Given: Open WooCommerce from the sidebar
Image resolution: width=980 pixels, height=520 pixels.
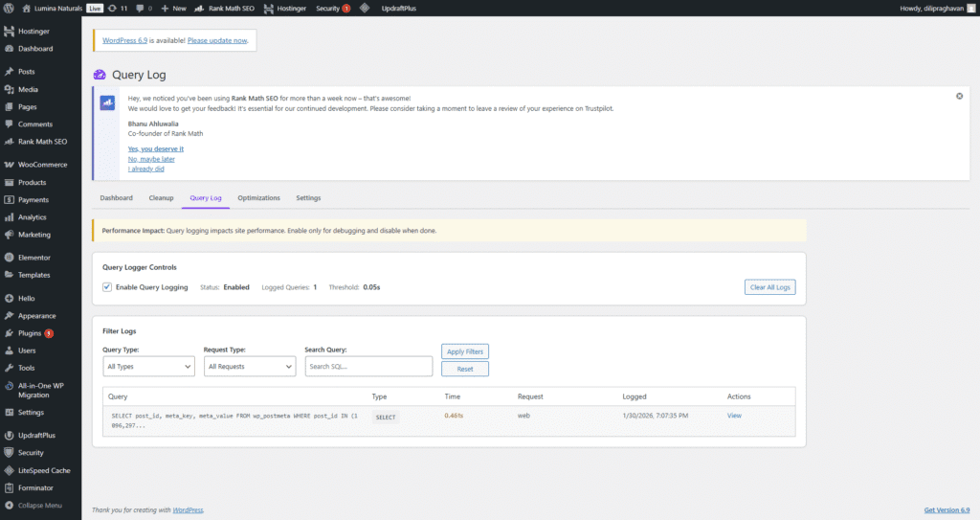Looking at the screenshot, I should click(41, 165).
